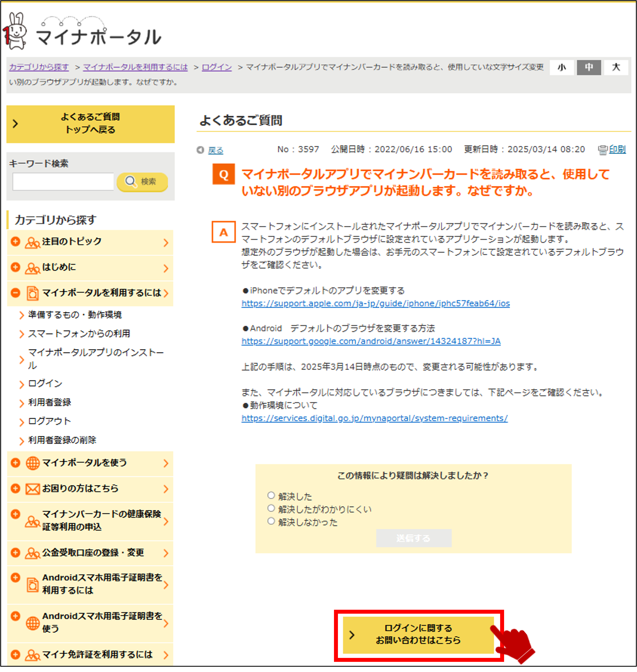
Task: Click the orange plus icon for はじめに
Action: click(15, 267)
